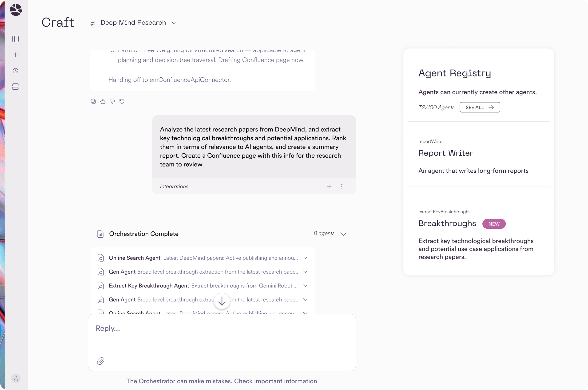
Task: Add an integration with the plus icon
Action: point(329,186)
